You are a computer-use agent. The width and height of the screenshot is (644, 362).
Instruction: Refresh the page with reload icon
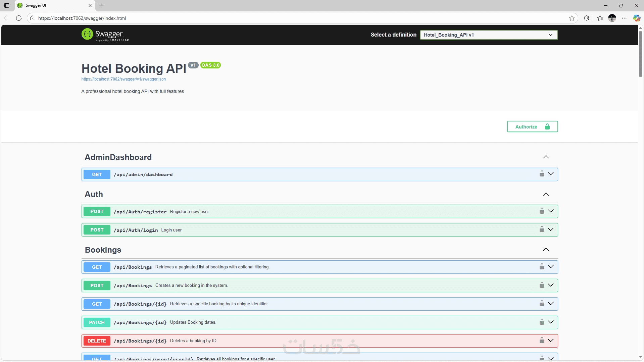19,18
